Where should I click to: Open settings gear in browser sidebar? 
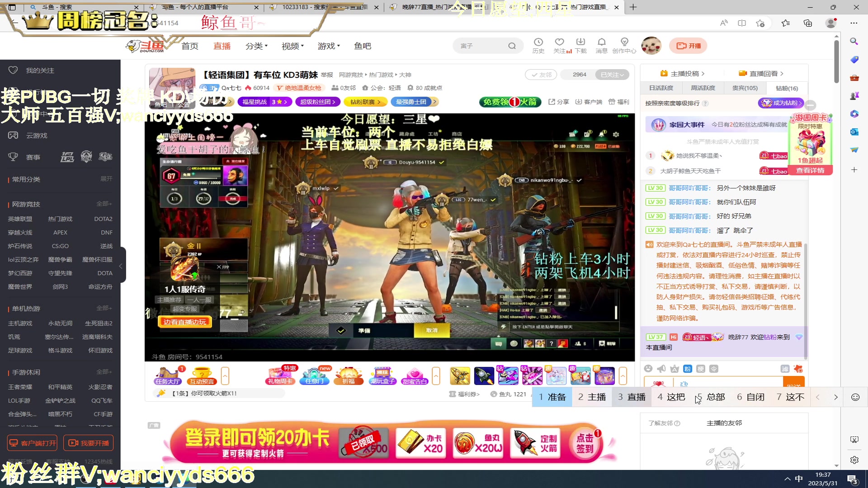point(854,460)
